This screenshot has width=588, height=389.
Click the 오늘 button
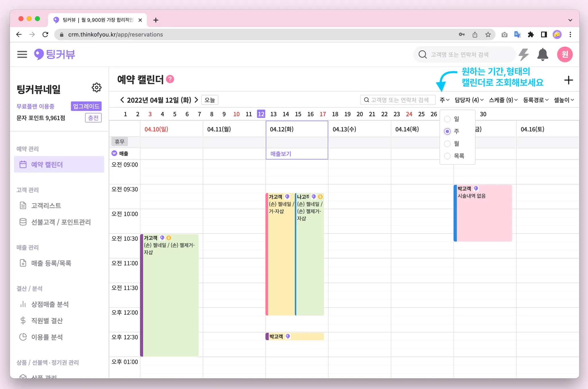tap(210, 100)
